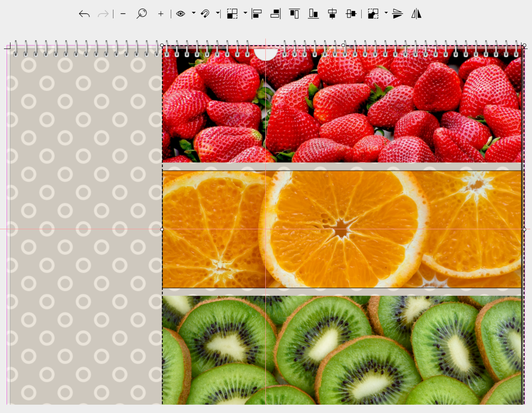This screenshot has width=532, height=413.
Task: Open the arrange order dropdown arrow
Action: [245, 13]
